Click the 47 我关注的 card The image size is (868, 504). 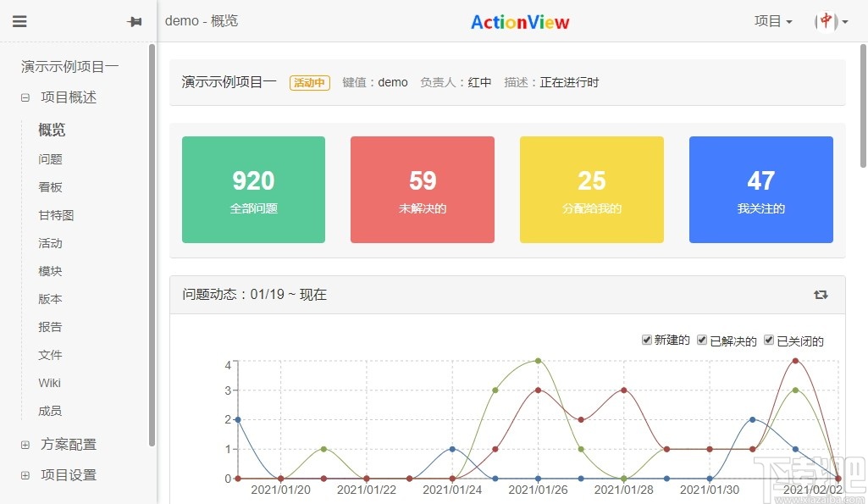pos(760,189)
